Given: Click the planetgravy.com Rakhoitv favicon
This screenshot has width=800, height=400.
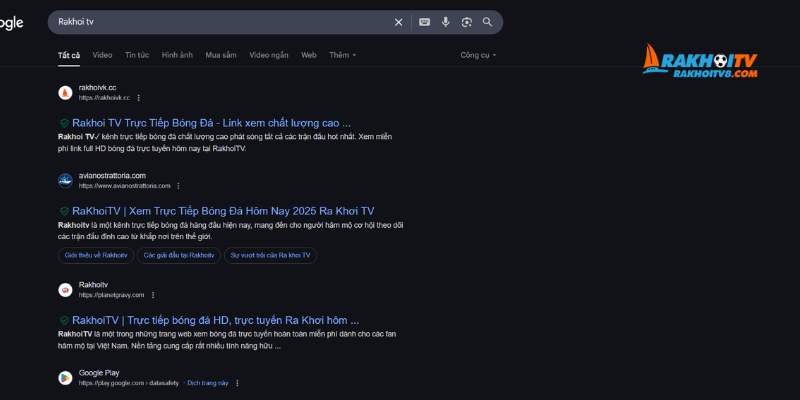Looking at the screenshot, I should [x=65, y=290].
